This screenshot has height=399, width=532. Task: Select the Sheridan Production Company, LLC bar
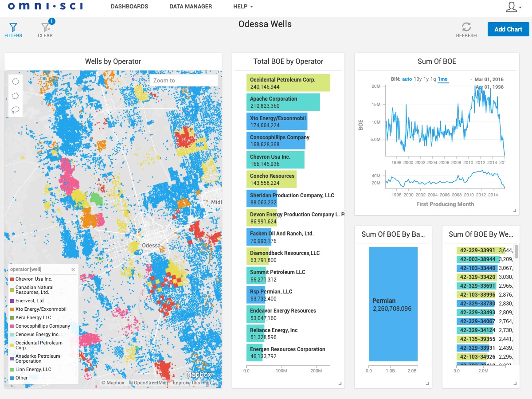(262, 199)
